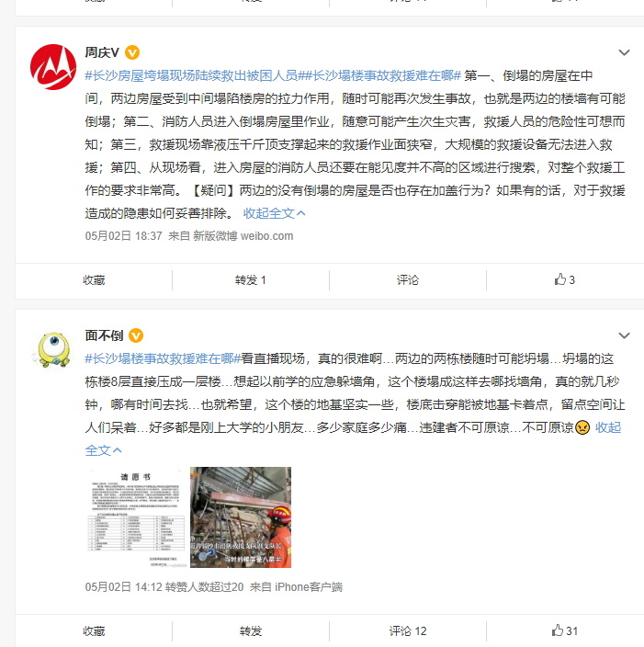
Task: Click the verified badge next to 周庆V
Action: [x=132, y=52]
